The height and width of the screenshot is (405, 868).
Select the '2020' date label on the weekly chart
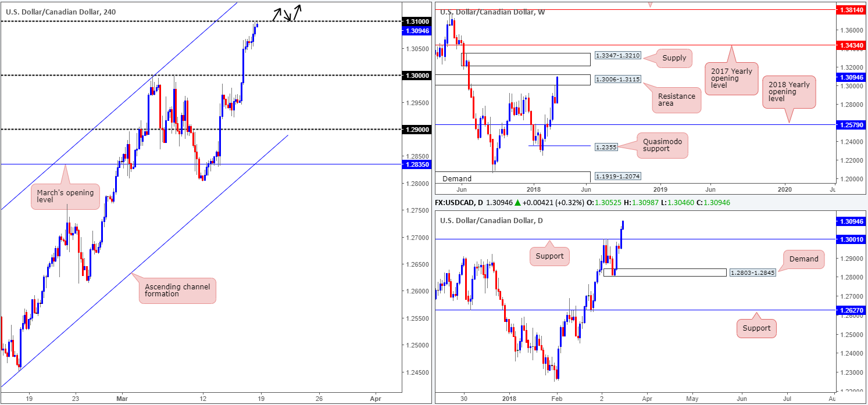pos(785,189)
